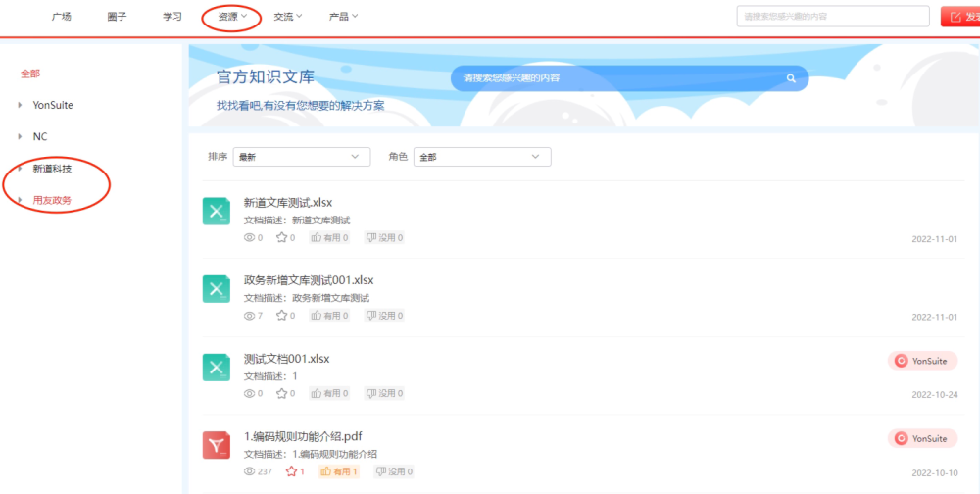Expand the NC tree arrow
This screenshot has width=980, height=494.
21,136
